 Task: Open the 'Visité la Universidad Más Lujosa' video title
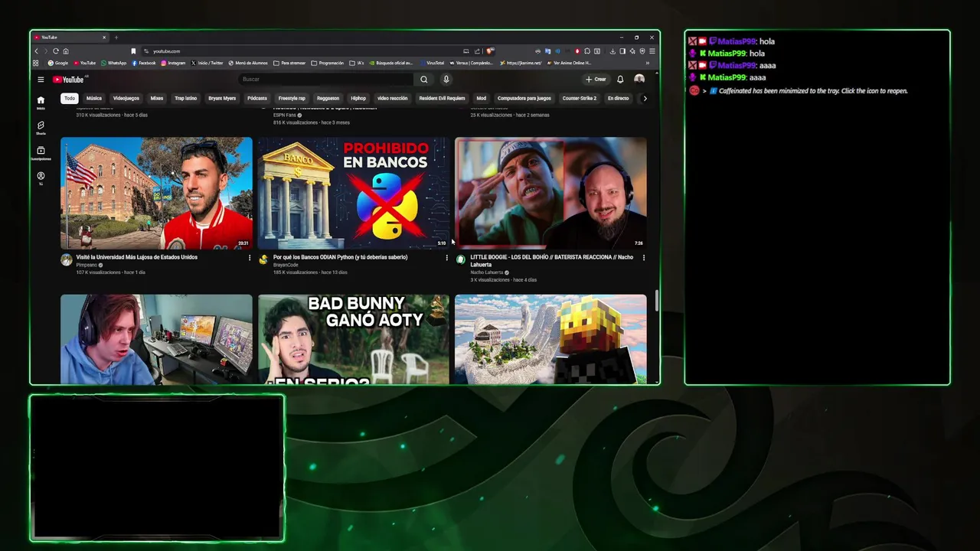tap(137, 257)
